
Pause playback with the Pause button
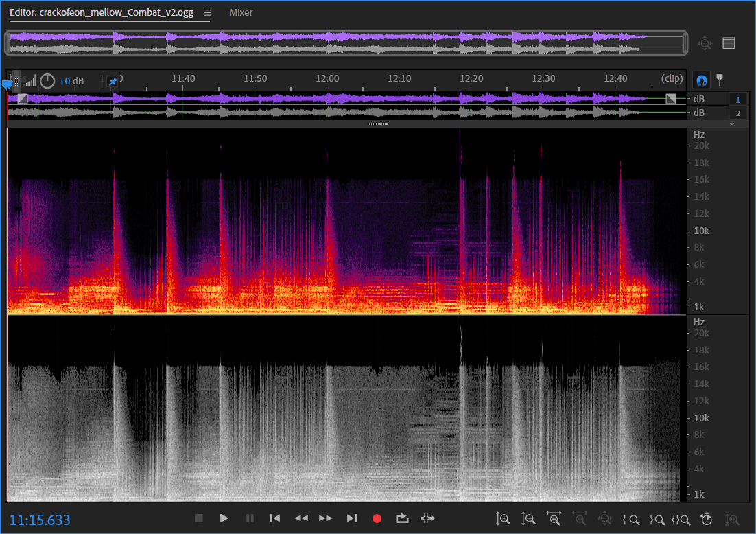point(250,519)
